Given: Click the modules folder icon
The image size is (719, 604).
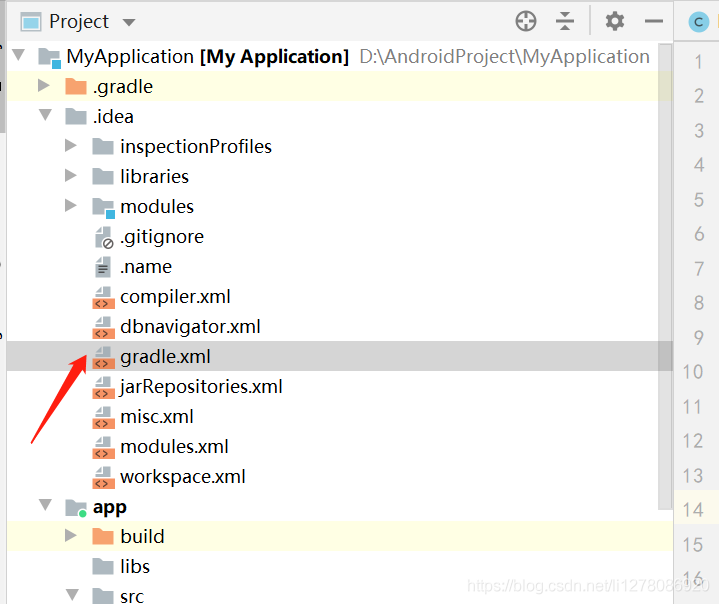Looking at the screenshot, I should (x=103, y=207).
